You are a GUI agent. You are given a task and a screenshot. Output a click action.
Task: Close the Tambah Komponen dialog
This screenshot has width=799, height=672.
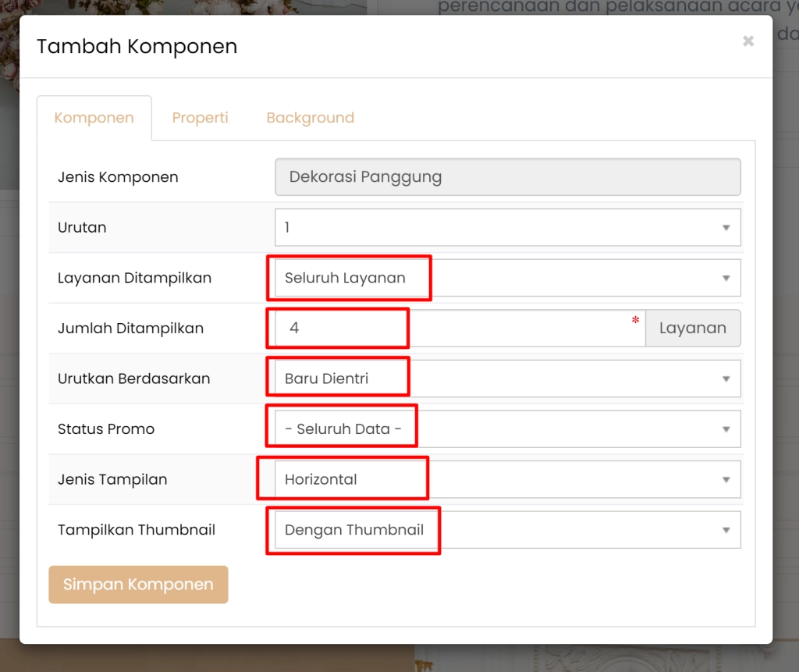(748, 41)
